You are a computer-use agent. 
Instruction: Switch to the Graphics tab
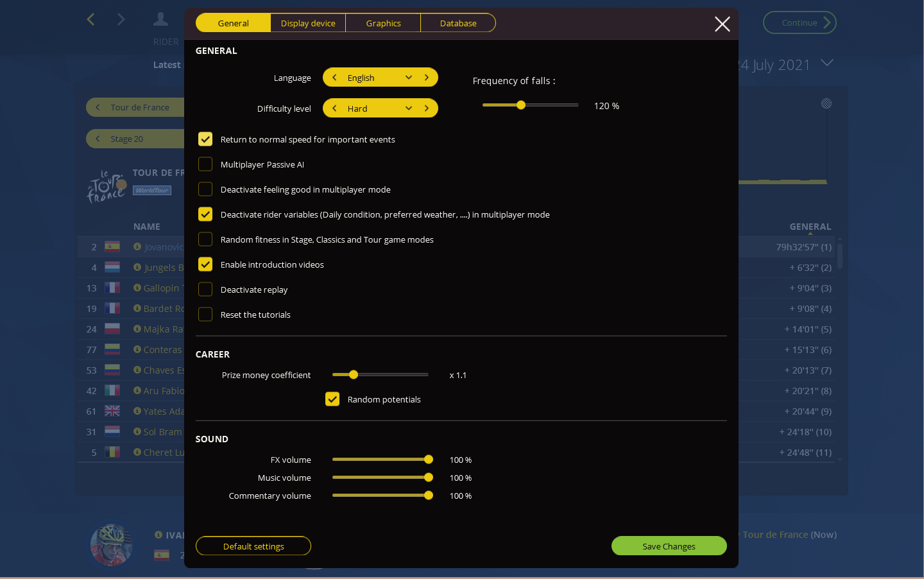383,23
